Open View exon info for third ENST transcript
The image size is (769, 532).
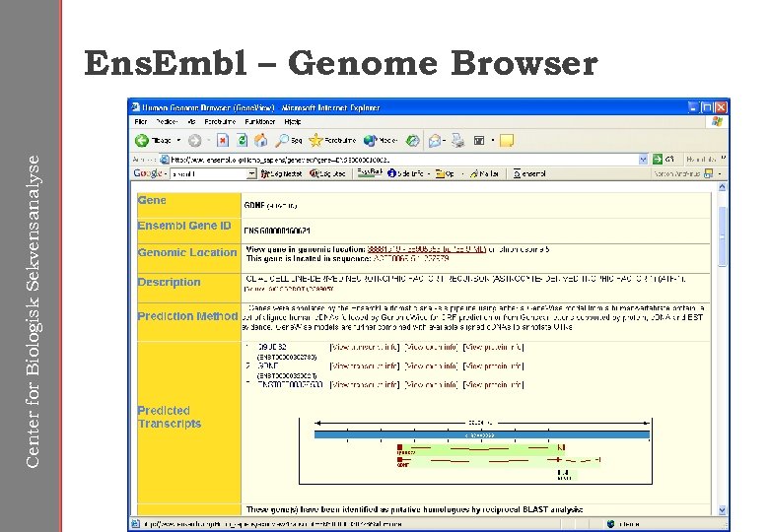(431, 385)
